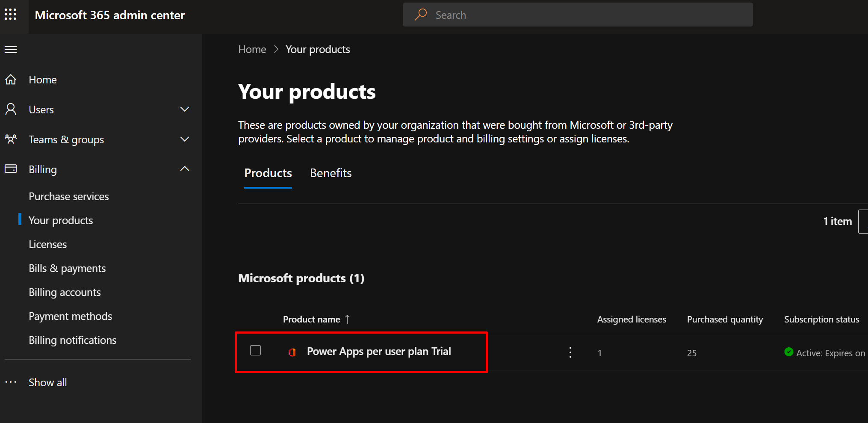Select the Power Apps per user plan checkbox

255,351
